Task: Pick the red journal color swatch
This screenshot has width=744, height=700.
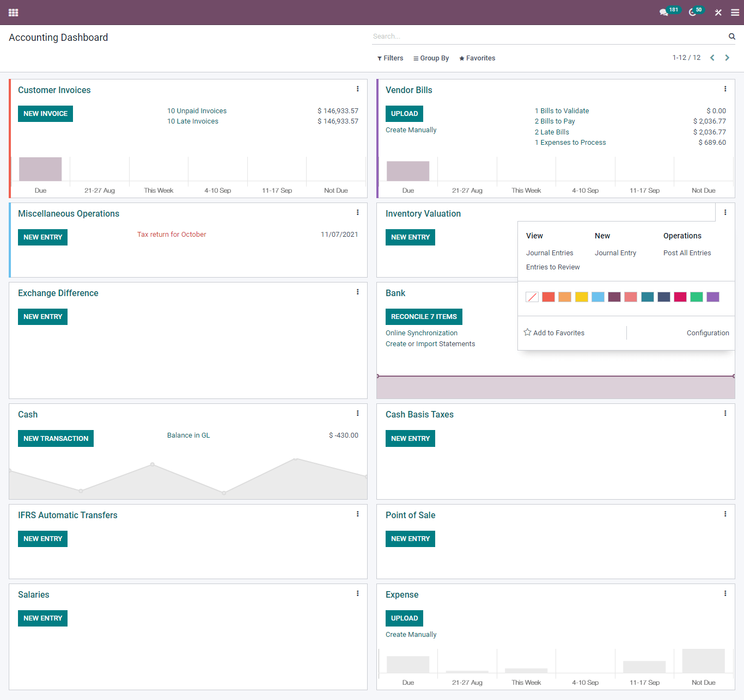Action: (548, 297)
